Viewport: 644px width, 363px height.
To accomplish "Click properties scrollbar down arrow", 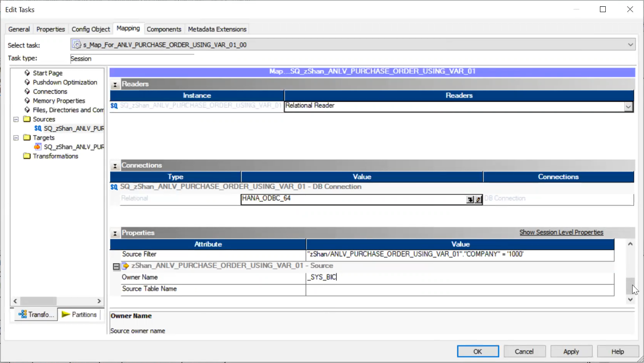I will 631,300.
